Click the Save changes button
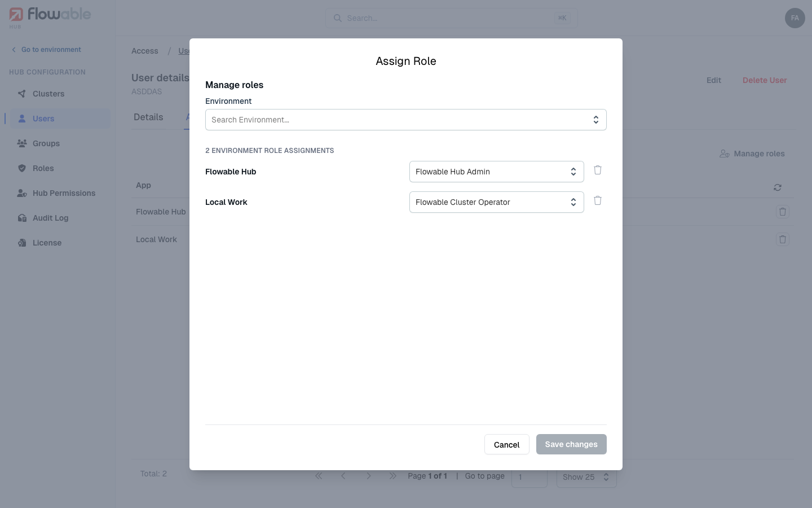Image resolution: width=812 pixels, height=508 pixels. [x=571, y=444]
